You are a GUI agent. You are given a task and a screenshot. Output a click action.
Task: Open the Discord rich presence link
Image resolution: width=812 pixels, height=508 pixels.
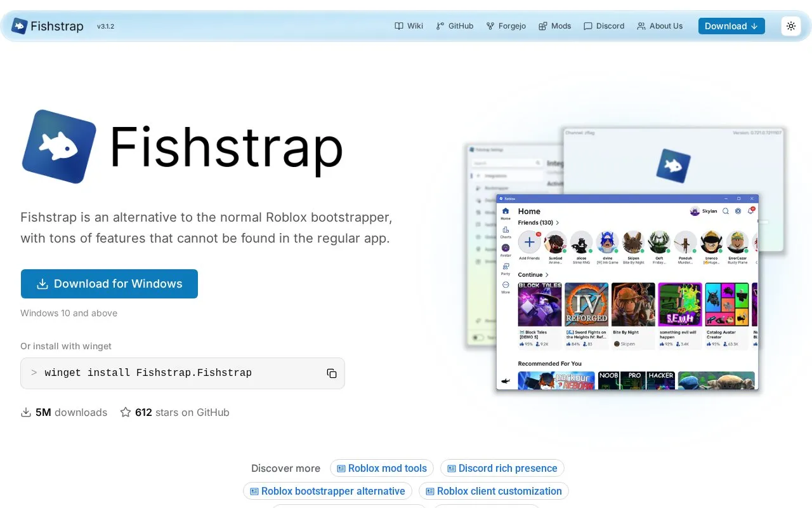[502, 468]
